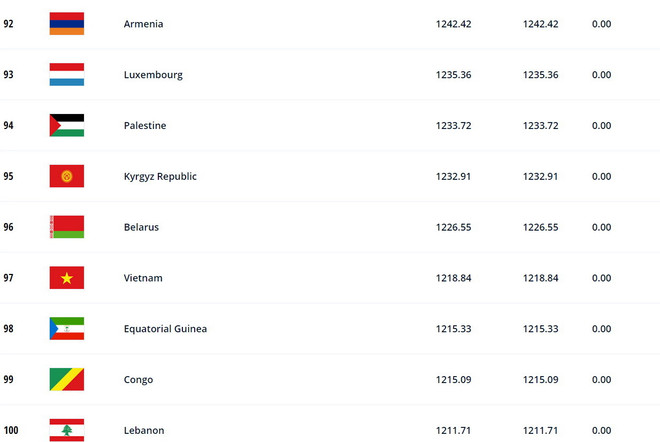
Task: Select the Belarus country name
Action: coord(140,227)
